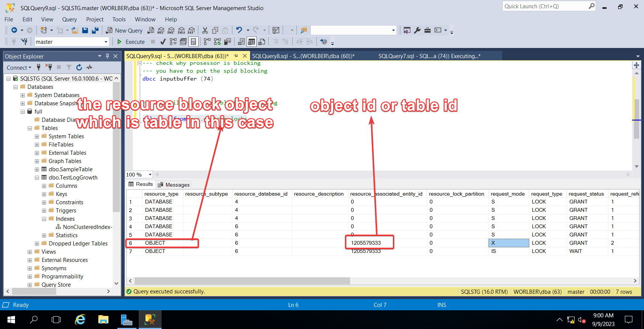Screen dimensions: 644x329
Task: Expand the Views tree node
Action: coord(30,252)
